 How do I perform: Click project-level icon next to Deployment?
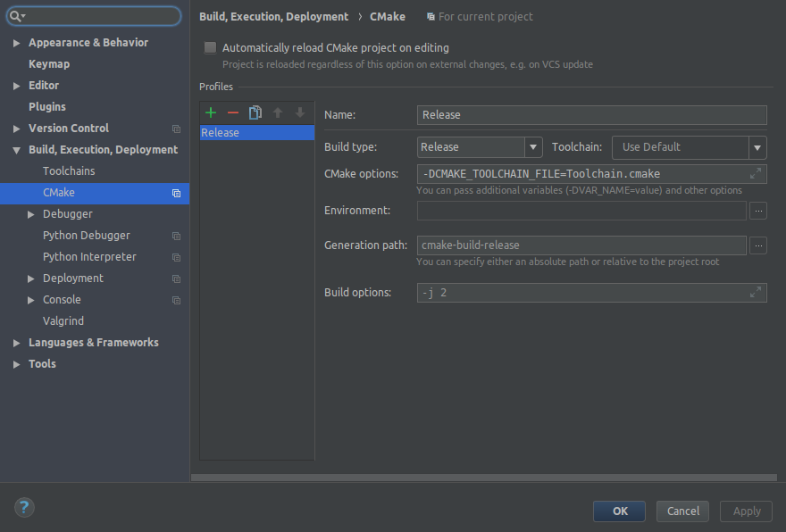[177, 279]
